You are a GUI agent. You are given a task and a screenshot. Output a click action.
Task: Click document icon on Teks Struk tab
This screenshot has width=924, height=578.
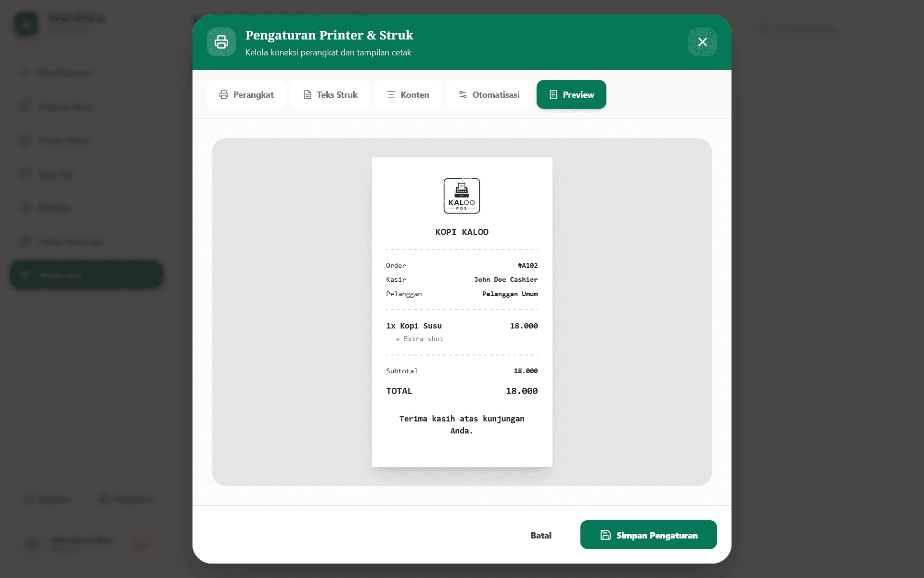coord(308,94)
